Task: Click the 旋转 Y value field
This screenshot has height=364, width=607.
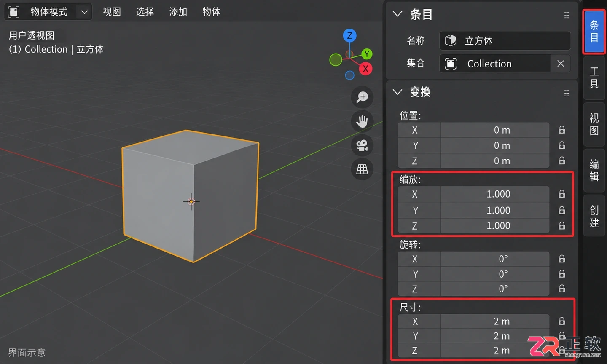Action: (x=495, y=274)
